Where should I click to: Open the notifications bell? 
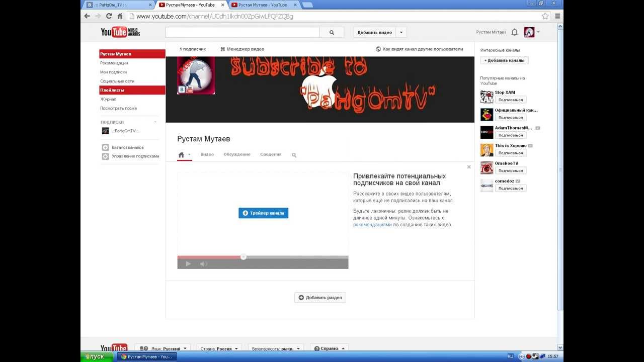(x=514, y=32)
